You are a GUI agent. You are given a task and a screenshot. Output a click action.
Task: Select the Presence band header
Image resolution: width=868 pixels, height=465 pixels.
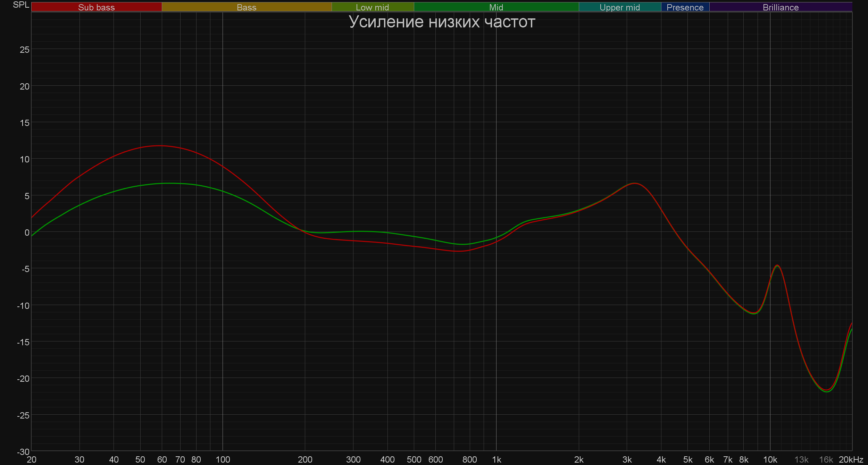(x=685, y=7)
